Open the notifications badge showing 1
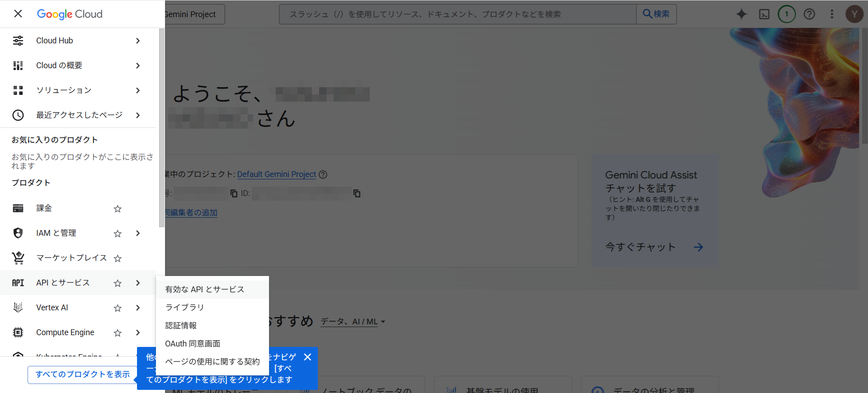This screenshot has width=868, height=393. (x=787, y=14)
